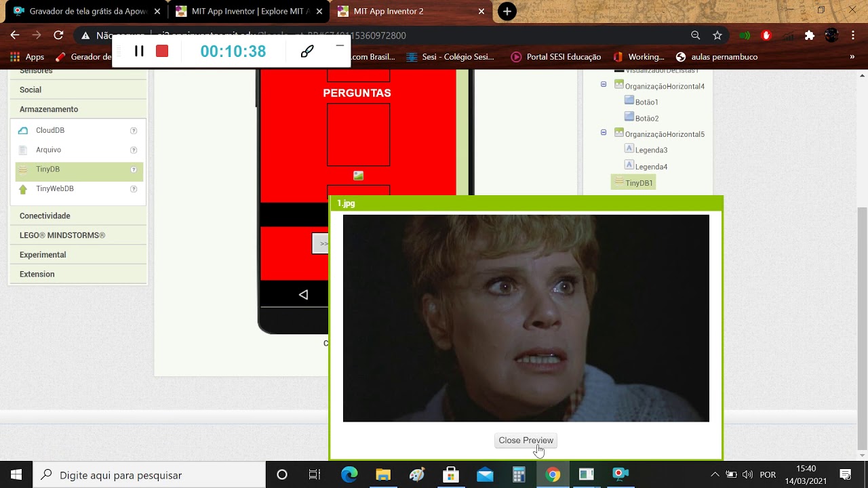Open the zoom magnifier in the address bar
The height and width of the screenshot is (488, 868).
[x=695, y=35]
